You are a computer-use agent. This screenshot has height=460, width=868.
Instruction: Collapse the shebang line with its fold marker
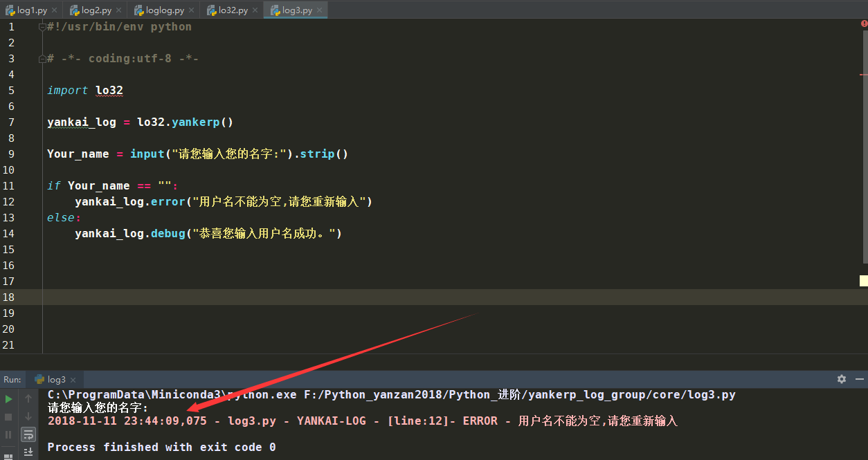42,26
